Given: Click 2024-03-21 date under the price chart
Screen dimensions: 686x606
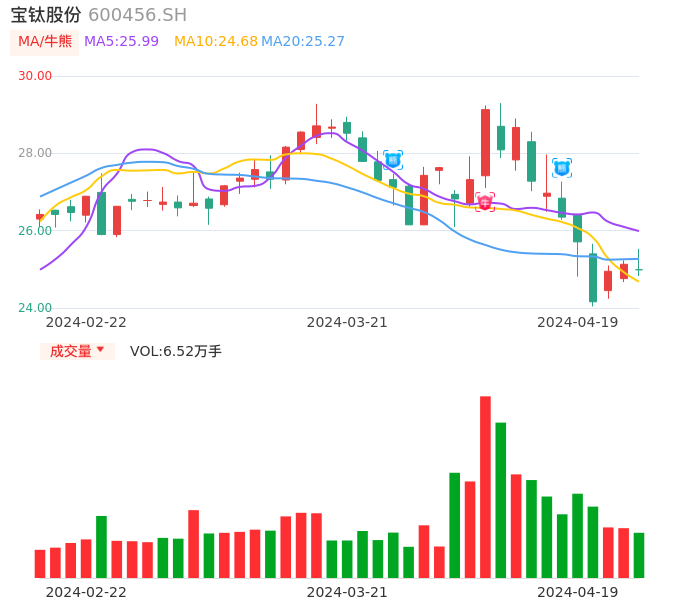Looking at the screenshot, I should pyautogui.click(x=347, y=322).
